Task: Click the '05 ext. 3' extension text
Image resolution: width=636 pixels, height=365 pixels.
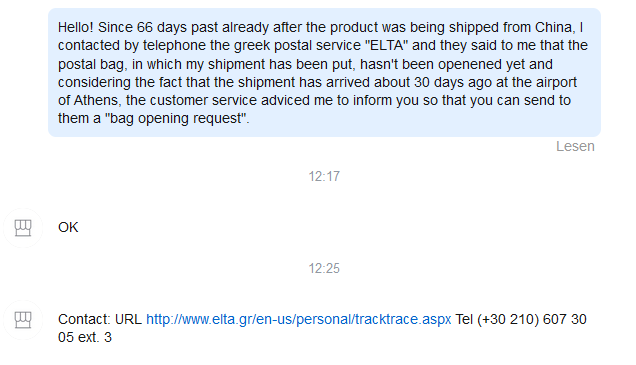Action: (85, 337)
